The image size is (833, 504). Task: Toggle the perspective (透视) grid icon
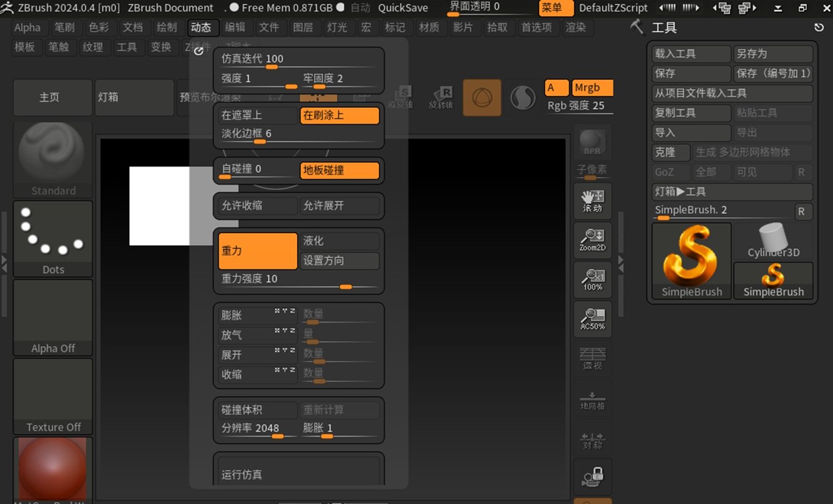(x=592, y=358)
